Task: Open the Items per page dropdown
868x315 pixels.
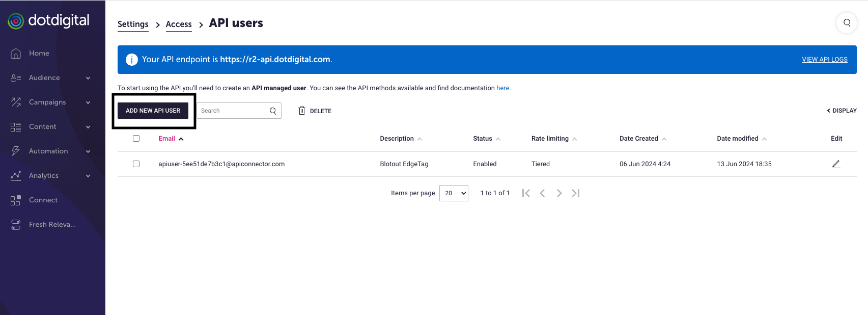Action: tap(453, 193)
